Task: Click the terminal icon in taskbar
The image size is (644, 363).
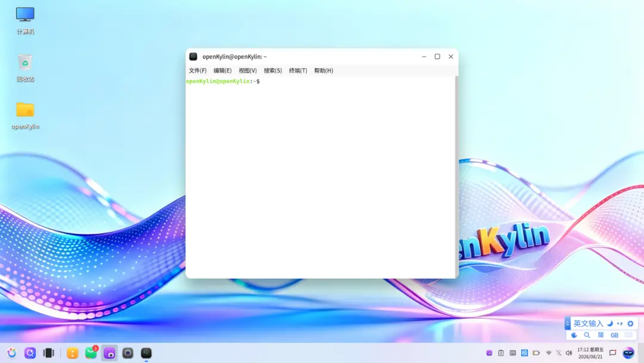Action: pyautogui.click(x=146, y=353)
